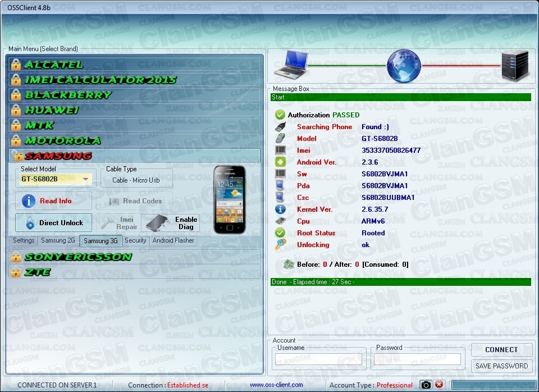The height and width of the screenshot is (392, 539).
Task: Click the CONNECTED ON SERVER 1 status text
Action: 57,385
